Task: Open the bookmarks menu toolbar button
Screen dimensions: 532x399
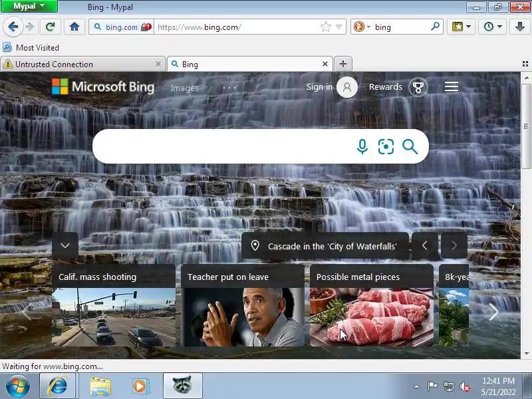Action: (461, 27)
